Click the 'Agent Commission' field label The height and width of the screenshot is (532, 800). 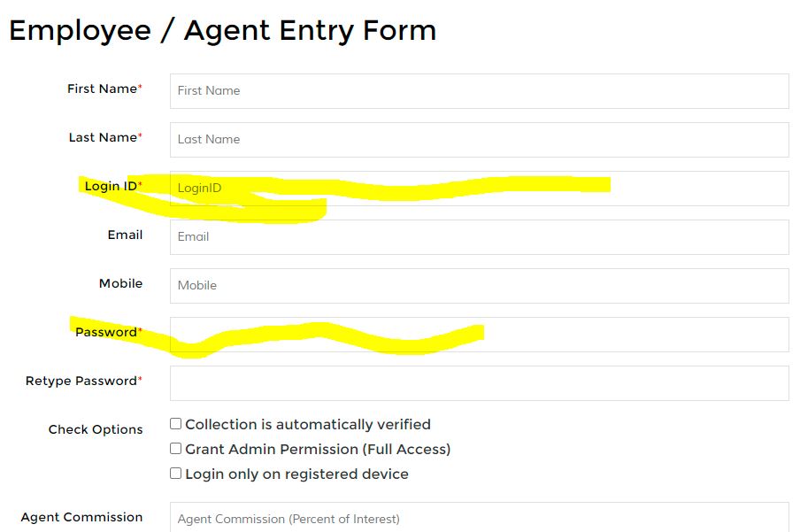point(81,517)
